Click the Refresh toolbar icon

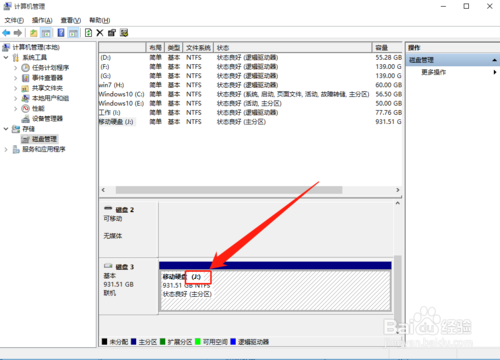88,33
